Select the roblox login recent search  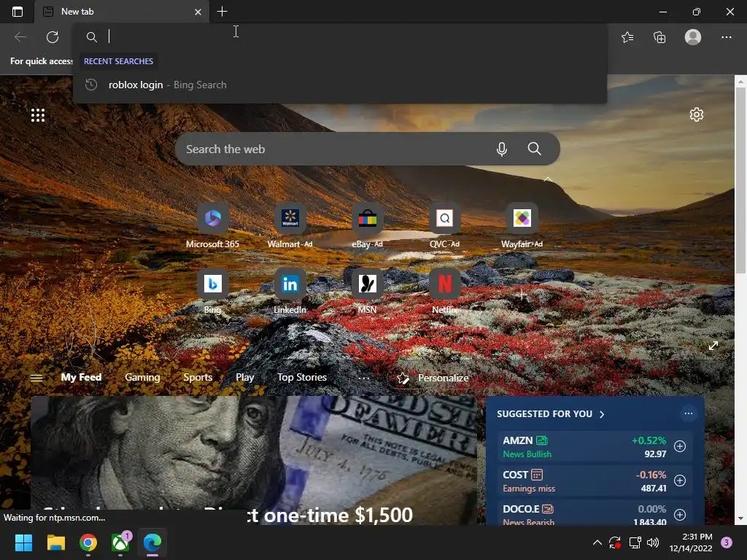pyautogui.click(x=340, y=85)
